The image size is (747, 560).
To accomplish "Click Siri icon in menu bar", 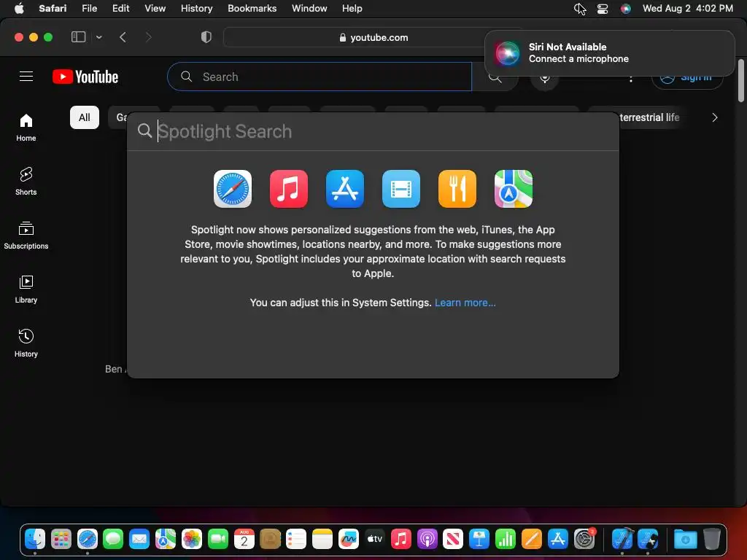I will point(626,9).
